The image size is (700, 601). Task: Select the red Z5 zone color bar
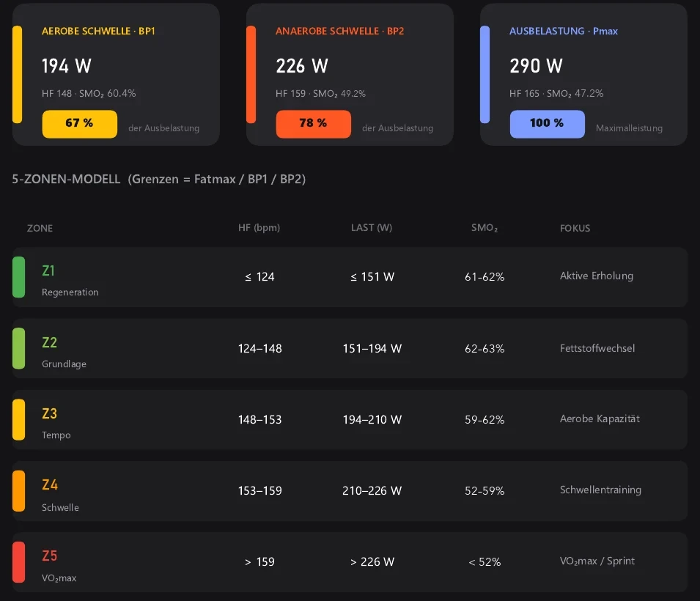[19, 561]
